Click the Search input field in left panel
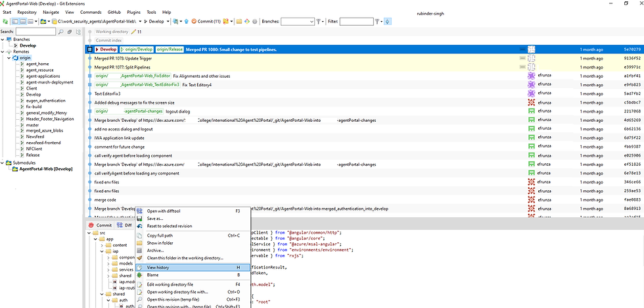This screenshot has height=308, width=644. (x=35, y=32)
